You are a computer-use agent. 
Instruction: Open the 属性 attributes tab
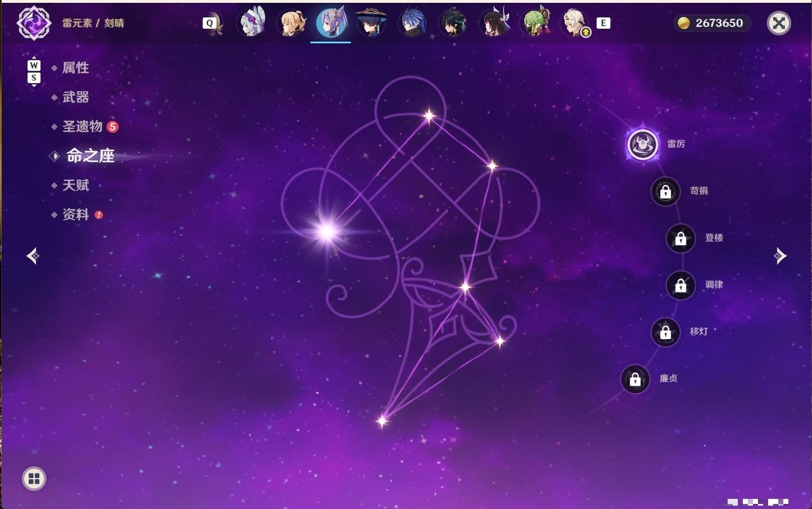coord(75,68)
